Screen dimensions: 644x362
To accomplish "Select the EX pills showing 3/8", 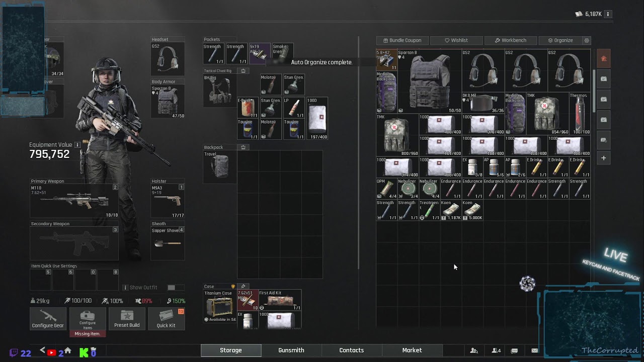I will tap(472, 167).
